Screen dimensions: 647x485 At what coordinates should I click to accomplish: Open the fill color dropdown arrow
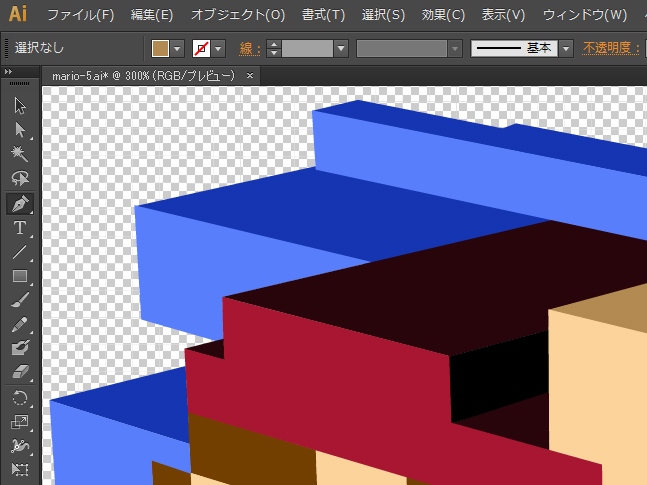(177, 48)
